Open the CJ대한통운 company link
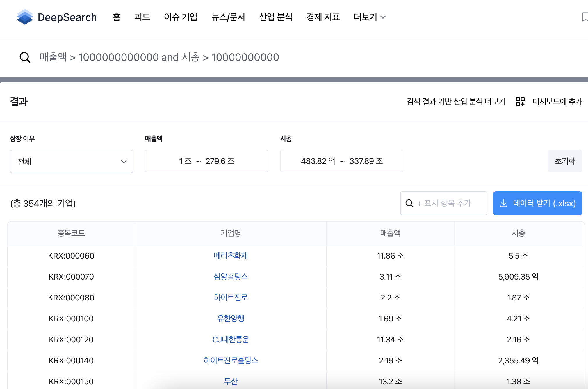 click(x=231, y=340)
